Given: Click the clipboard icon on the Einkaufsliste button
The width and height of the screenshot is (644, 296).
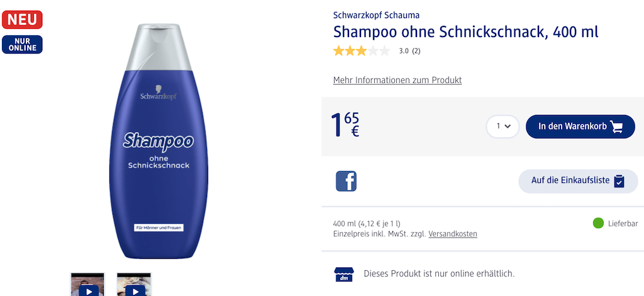Looking at the screenshot, I should tap(619, 181).
